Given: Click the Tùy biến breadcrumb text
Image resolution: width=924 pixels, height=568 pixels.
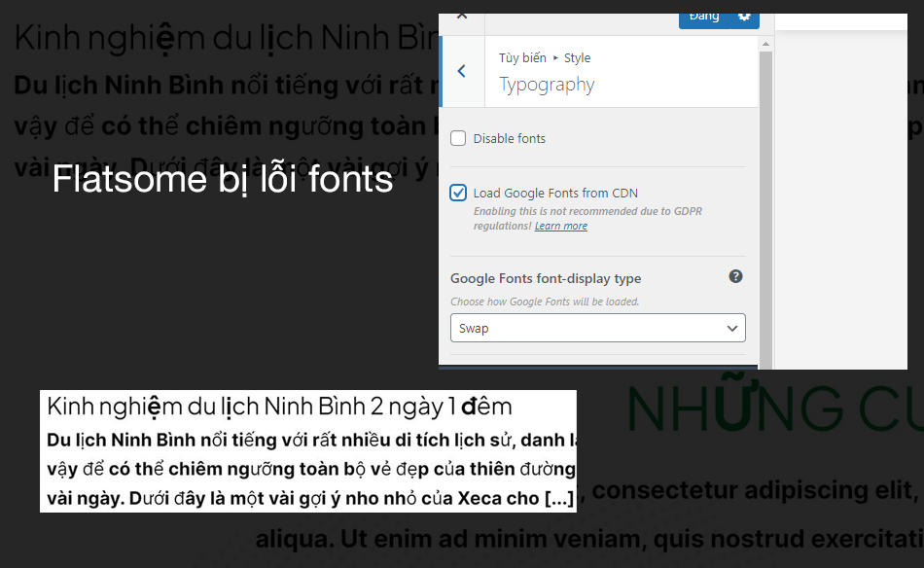Looking at the screenshot, I should point(522,57).
